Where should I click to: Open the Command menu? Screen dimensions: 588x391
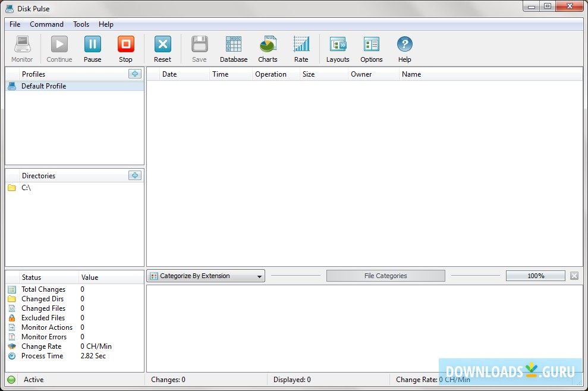coord(46,24)
